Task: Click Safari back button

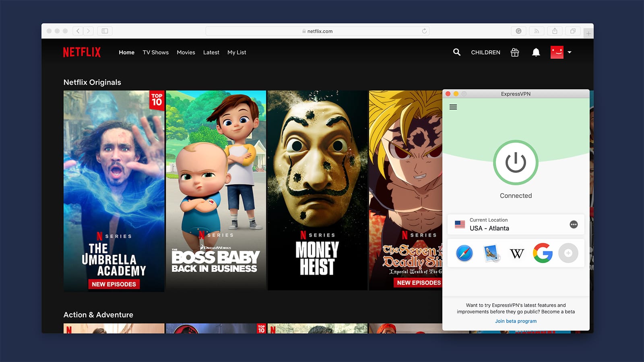Action: 78,31
